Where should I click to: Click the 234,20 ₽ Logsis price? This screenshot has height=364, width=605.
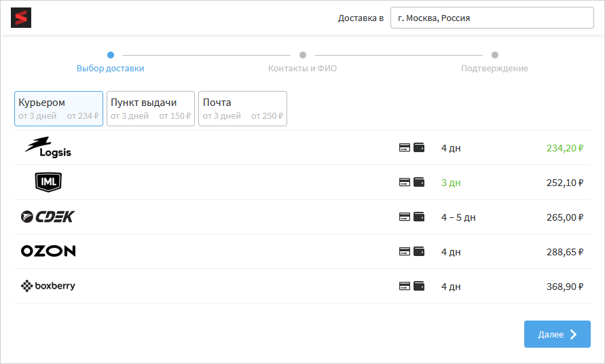click(565, 148)
